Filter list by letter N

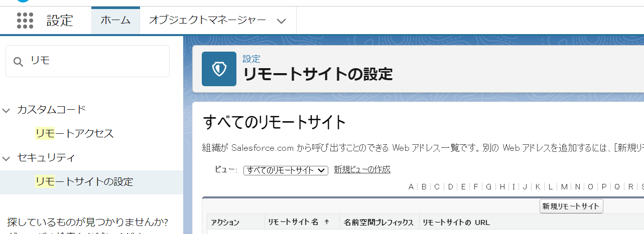click(578, 187)
